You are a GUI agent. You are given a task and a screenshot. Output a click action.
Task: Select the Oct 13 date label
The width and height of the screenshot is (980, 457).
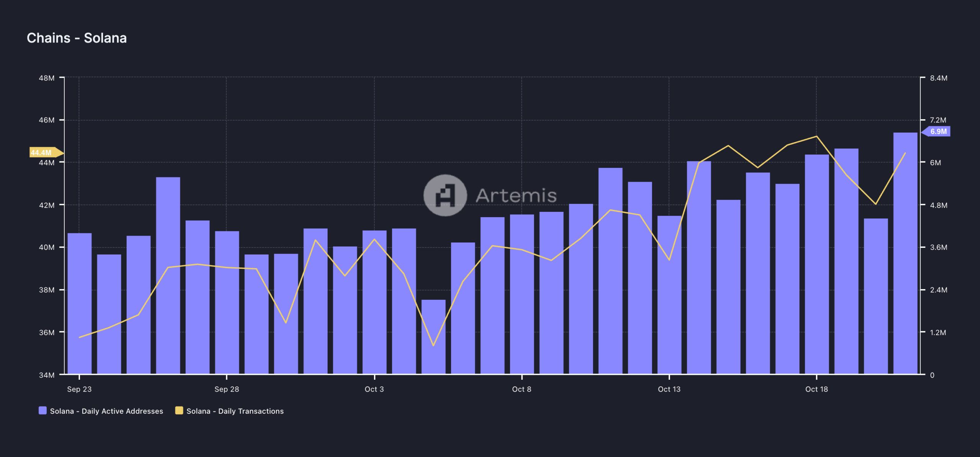click(669, 389)
